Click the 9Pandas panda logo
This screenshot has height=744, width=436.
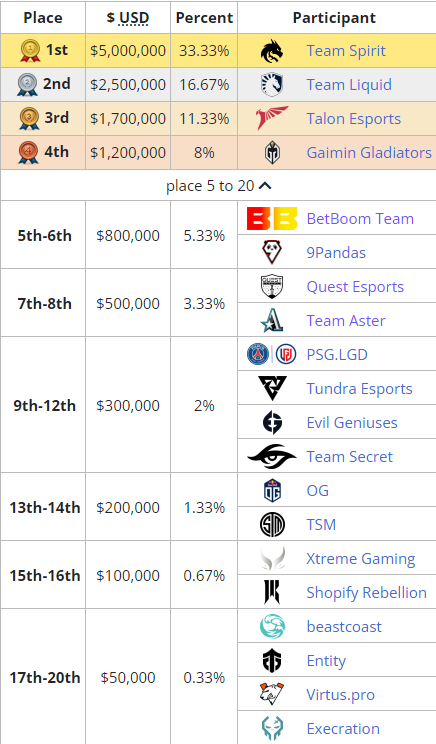[x=272, y=252]
